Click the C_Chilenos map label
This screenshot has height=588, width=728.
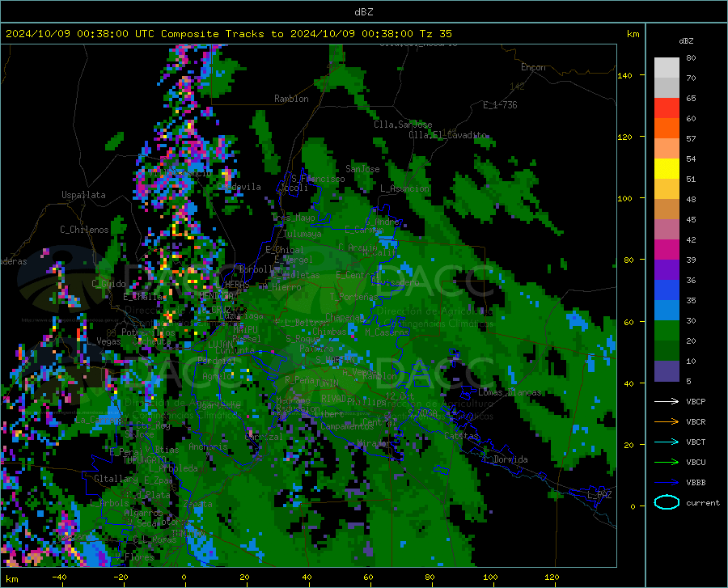(84, 230)
